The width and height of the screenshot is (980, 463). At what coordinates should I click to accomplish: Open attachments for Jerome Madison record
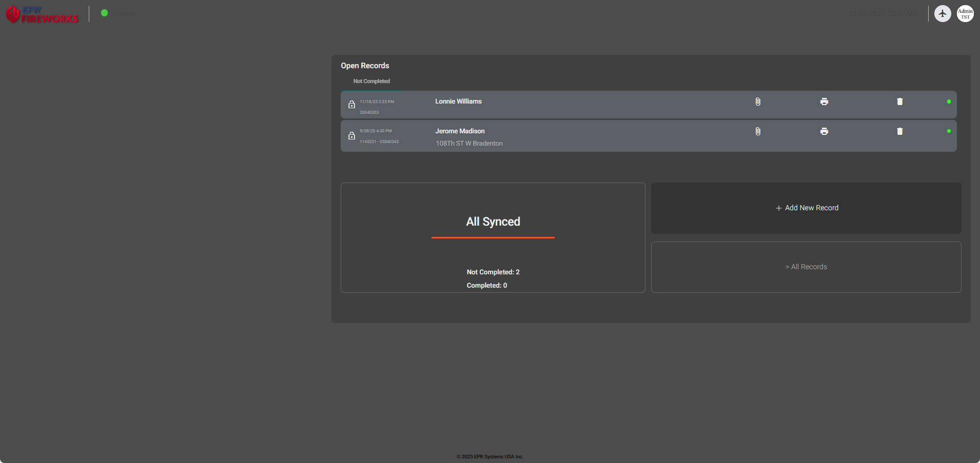coord(758,131)
